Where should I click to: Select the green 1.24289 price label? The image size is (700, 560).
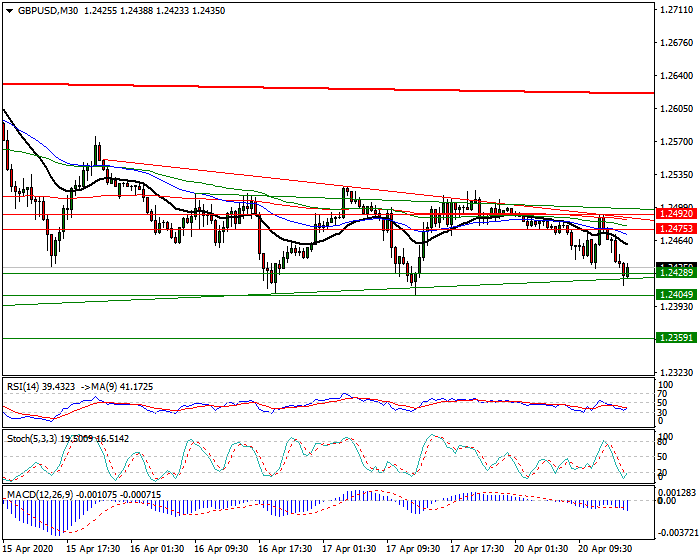(x=676, y=272)
